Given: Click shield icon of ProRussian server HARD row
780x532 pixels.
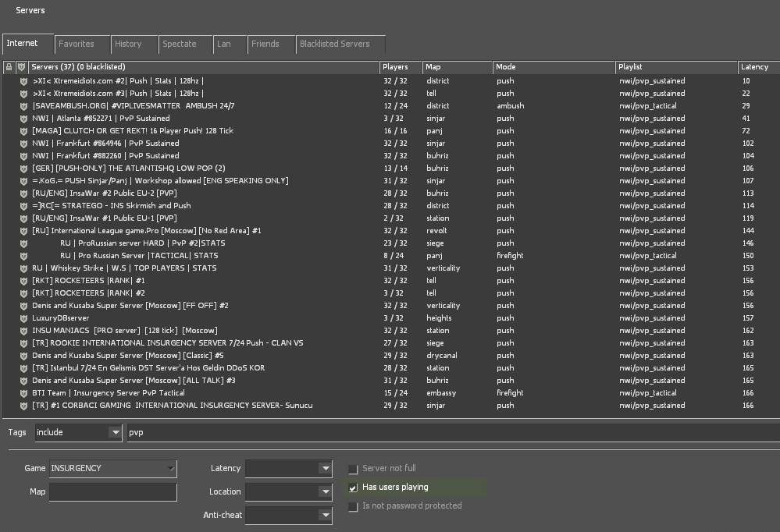Looking at the screenshot, I should click(23, 243).
